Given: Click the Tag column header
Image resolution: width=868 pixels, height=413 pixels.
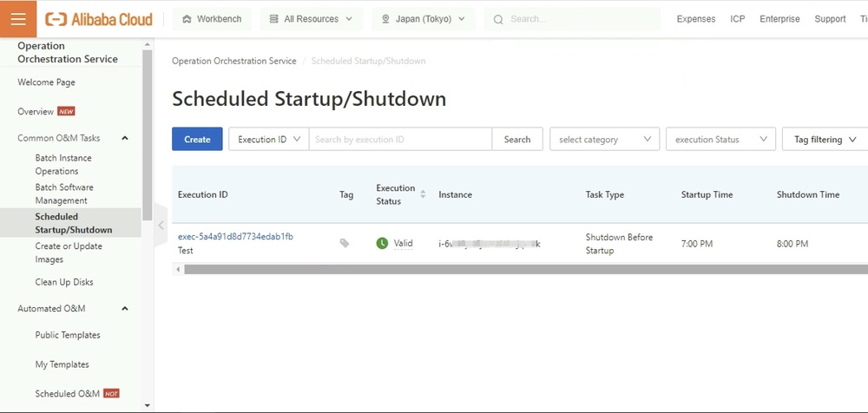Looking at the screenshot, I should [x=346, y=194].
